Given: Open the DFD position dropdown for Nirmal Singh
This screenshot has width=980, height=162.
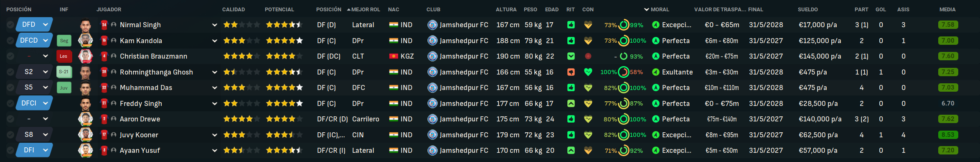Looking at the screenshot, I should [35, 25].
